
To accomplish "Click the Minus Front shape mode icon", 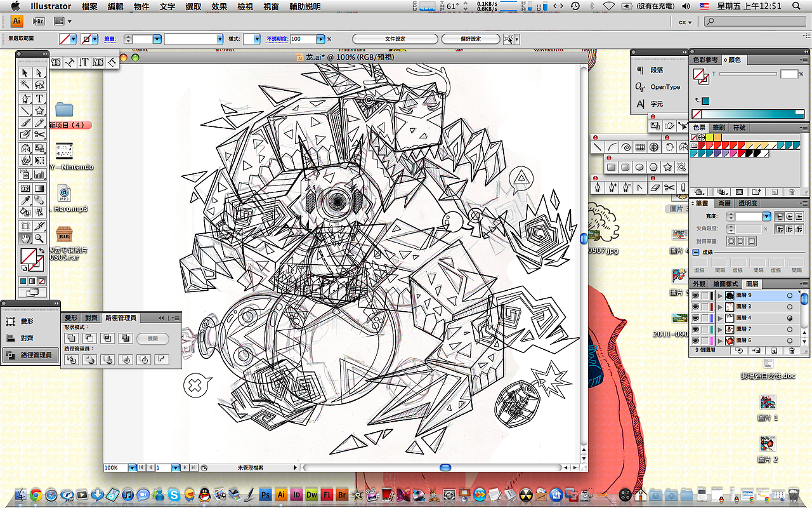I will click(90, 338).
